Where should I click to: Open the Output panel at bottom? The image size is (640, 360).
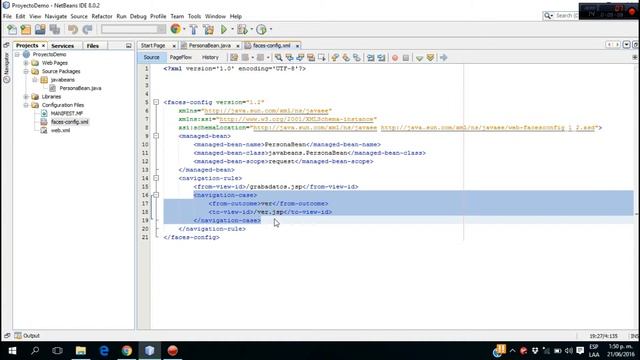pyautogui.click(x=27, y=336)
